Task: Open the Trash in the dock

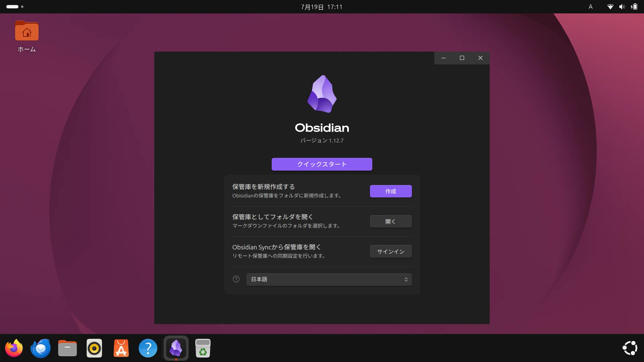Action: tap(203, 348)
